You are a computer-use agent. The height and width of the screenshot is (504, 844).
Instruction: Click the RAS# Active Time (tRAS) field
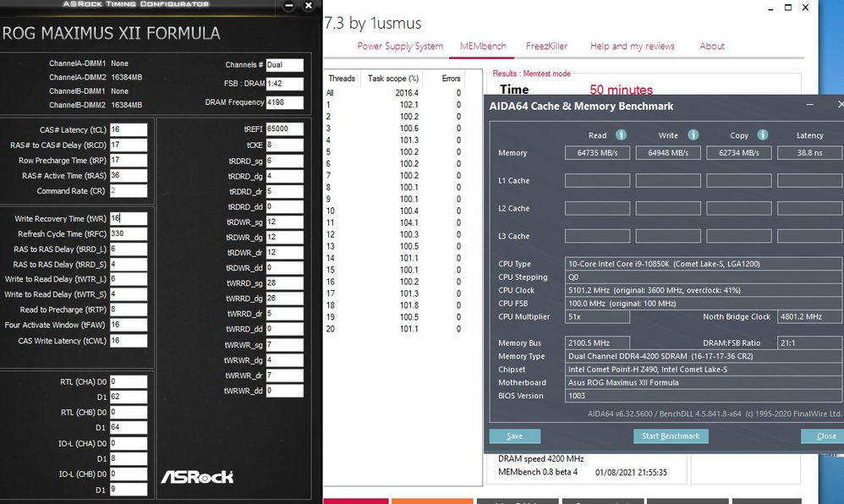[129, 176]
